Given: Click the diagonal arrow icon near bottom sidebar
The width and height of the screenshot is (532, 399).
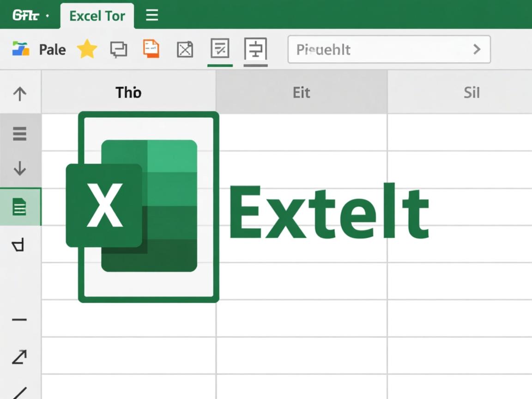Looking at the screenshot, I should pyautogui.click(x=19, y=357).
